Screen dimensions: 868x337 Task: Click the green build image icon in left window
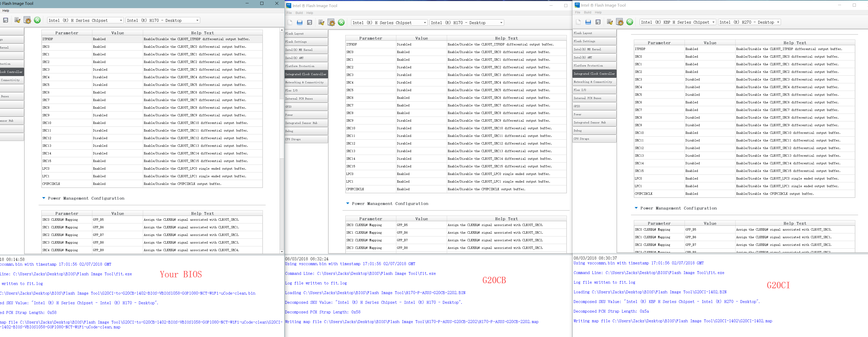point(37,20)
